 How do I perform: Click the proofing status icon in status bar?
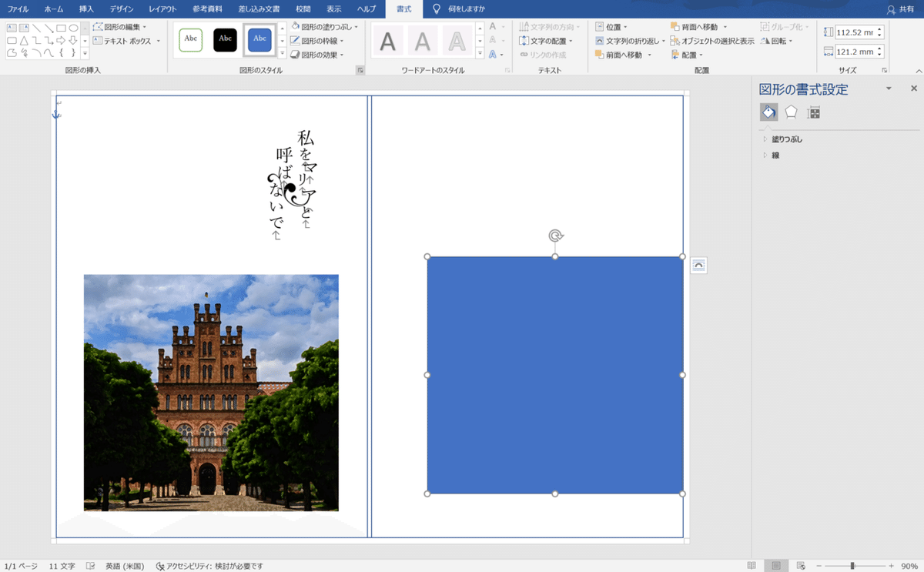tap(91, 566)
